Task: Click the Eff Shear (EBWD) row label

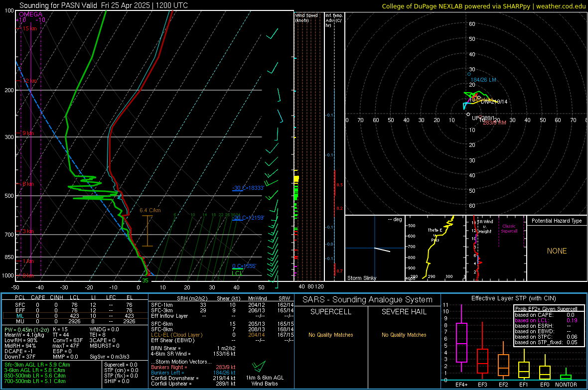Action: pyautogui.click(x=173, y=340)
